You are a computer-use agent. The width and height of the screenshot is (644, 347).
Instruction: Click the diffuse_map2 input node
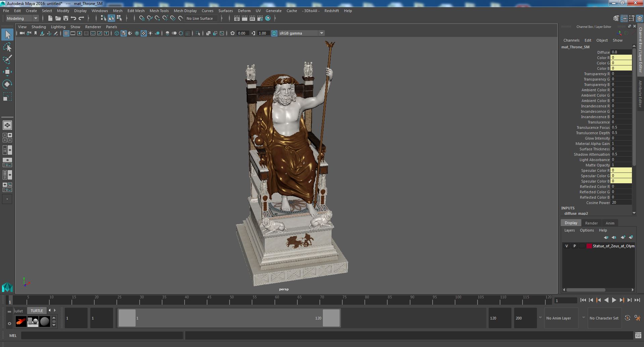point(576,213)
